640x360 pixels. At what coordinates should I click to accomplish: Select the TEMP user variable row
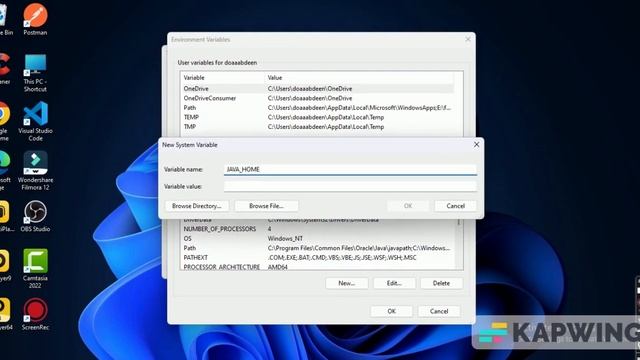(318, 117)
